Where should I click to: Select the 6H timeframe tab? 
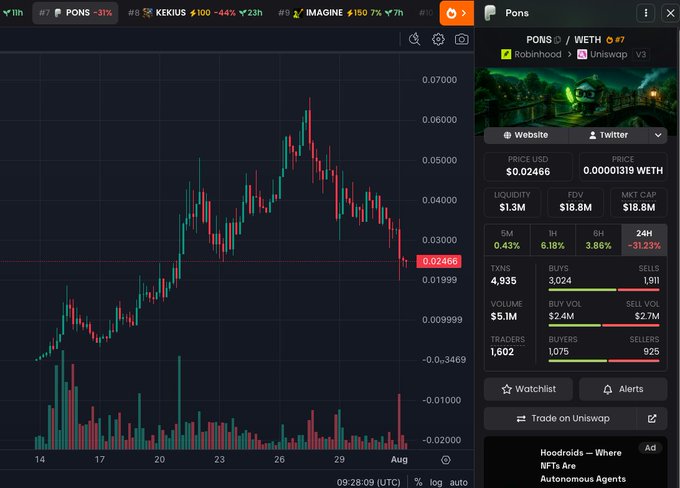[598, 239]
